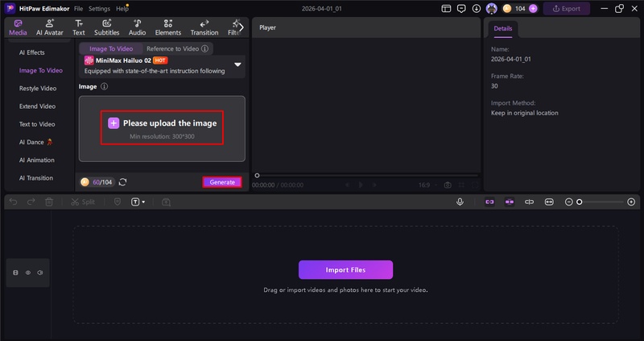The image size is (644, 341).
Task: Open the AI Avatar tab
Action: click(50, 27)
